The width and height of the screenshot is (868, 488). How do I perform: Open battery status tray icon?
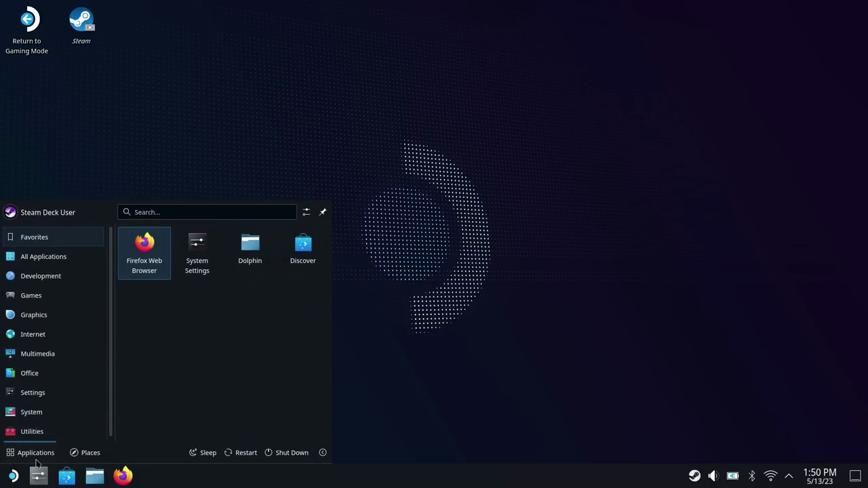pyautogui.click(x=732, y=476)
